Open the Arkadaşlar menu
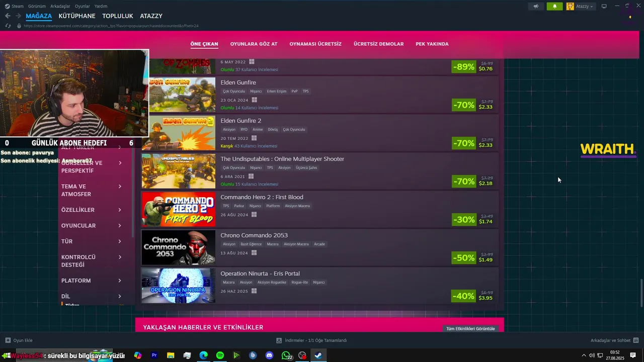The image size is (644, 362). 60,6
